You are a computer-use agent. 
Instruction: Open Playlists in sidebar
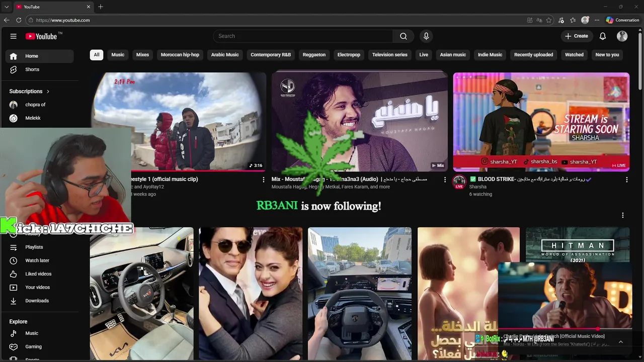[39, 247]
